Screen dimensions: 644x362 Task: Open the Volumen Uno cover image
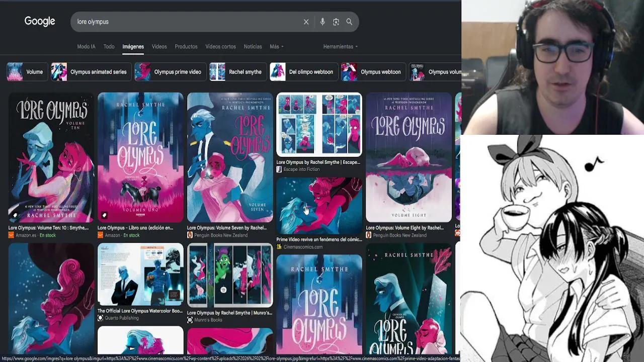(x=140, y=157)
